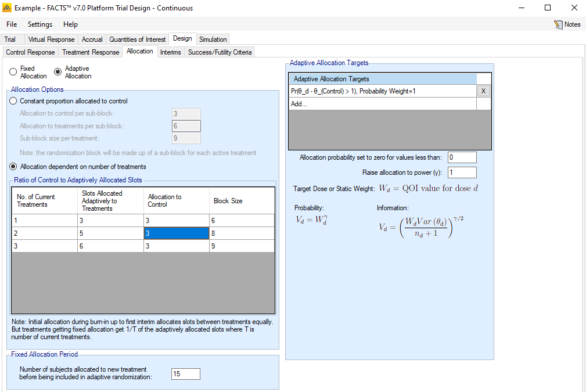Screen dimensions: 586x392
Task: Open the Success/Futility Criteria sub-tab
Action: [220, 52]
